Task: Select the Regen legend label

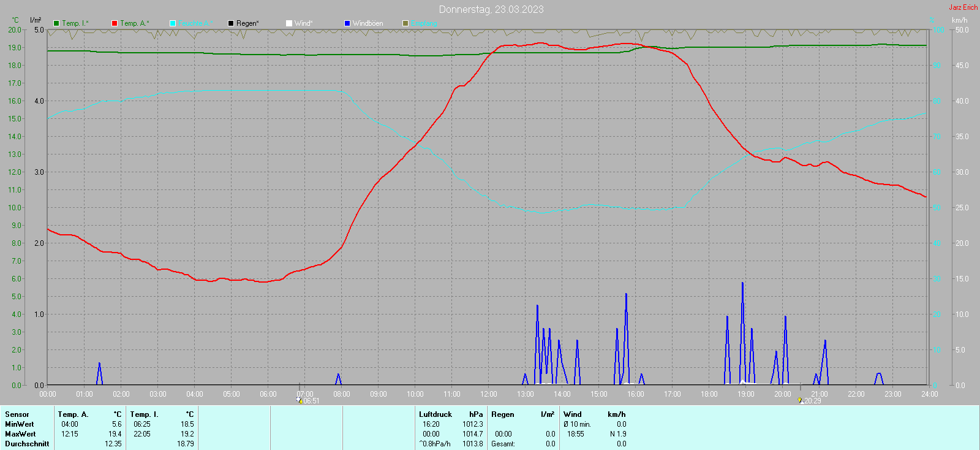Action: 247,23
